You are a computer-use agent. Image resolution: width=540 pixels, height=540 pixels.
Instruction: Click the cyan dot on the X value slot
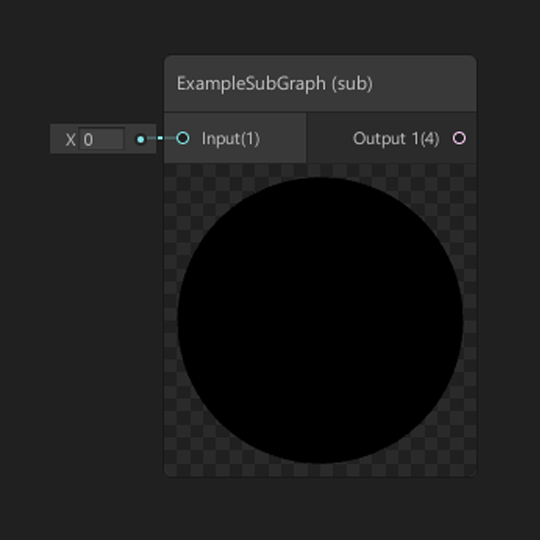click(x=141, y=139)
